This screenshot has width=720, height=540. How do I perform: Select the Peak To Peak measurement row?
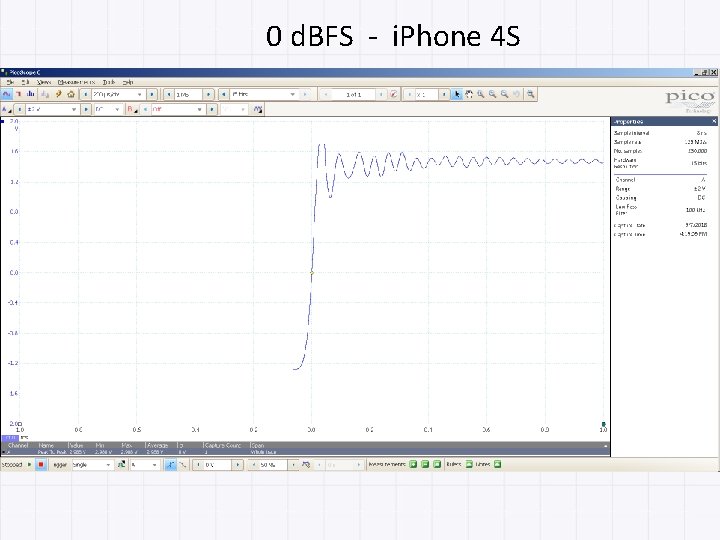[305, 452]
